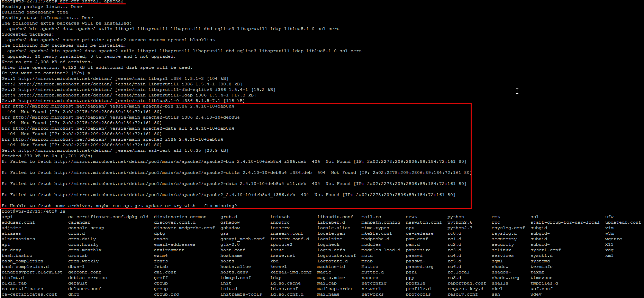Click the hosts.allow entry in listing
This screenshot has height=298, width=644.
pyautogui.click(x=236, y=267)
